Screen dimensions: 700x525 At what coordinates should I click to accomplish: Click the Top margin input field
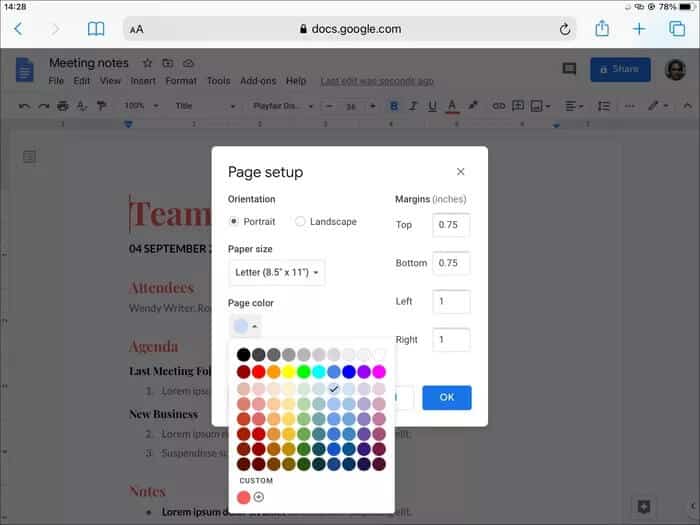tap(451, 225)
